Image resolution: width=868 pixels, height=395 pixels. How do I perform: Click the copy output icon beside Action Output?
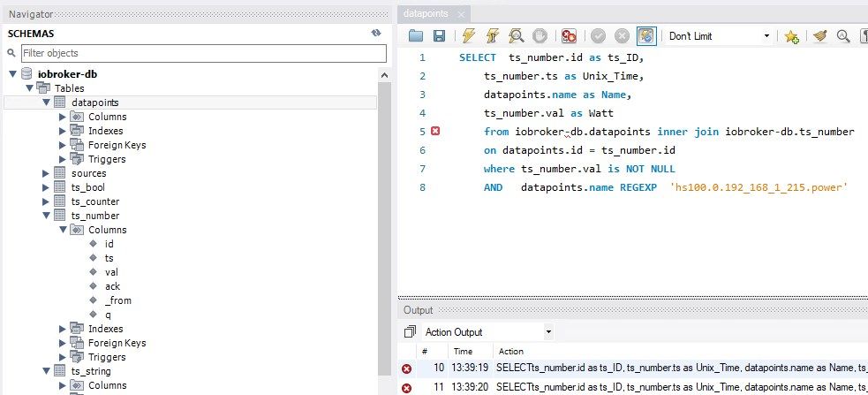[x=410, y=332]
